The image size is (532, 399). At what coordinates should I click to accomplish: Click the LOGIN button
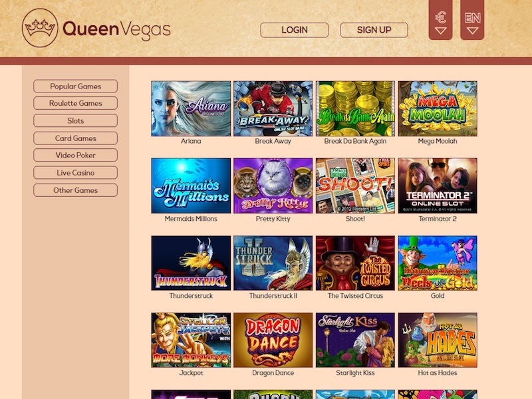point(294,30)
